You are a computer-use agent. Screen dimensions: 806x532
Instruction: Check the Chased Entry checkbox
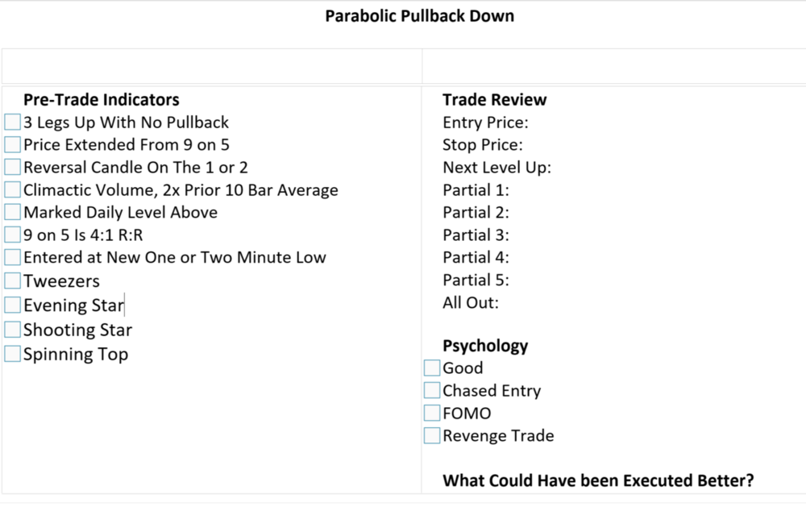432,391
